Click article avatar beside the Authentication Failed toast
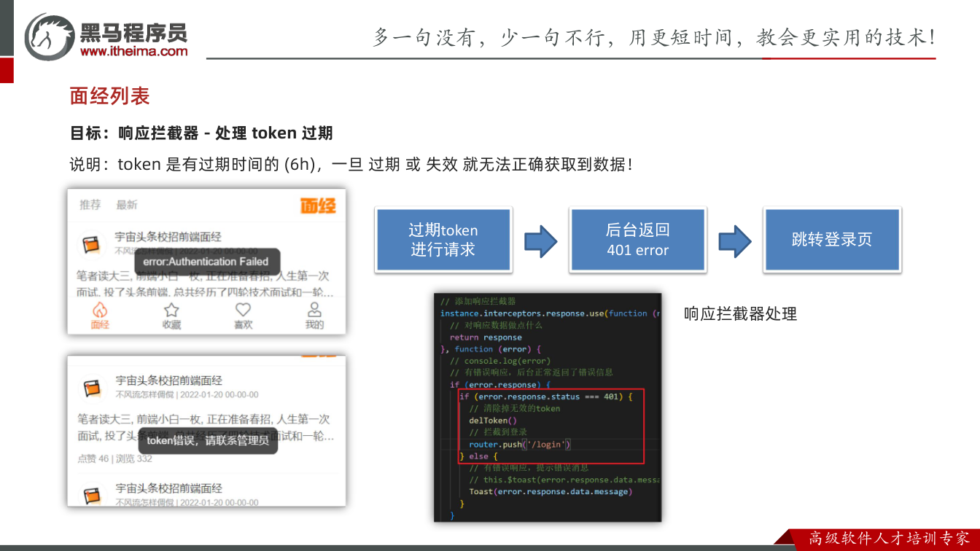Screen dimensions: 980x551 point(91,245)
